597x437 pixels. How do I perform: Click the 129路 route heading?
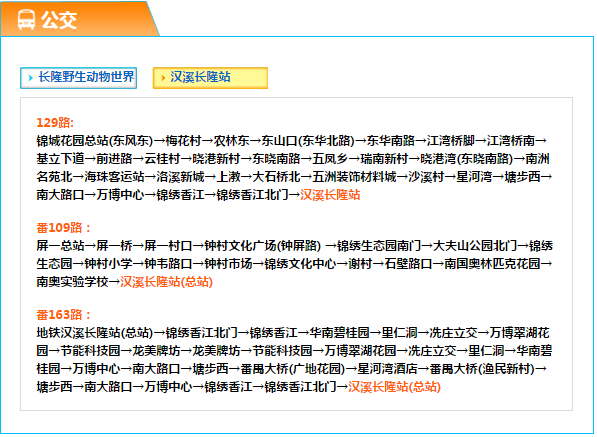click(55, 123)
